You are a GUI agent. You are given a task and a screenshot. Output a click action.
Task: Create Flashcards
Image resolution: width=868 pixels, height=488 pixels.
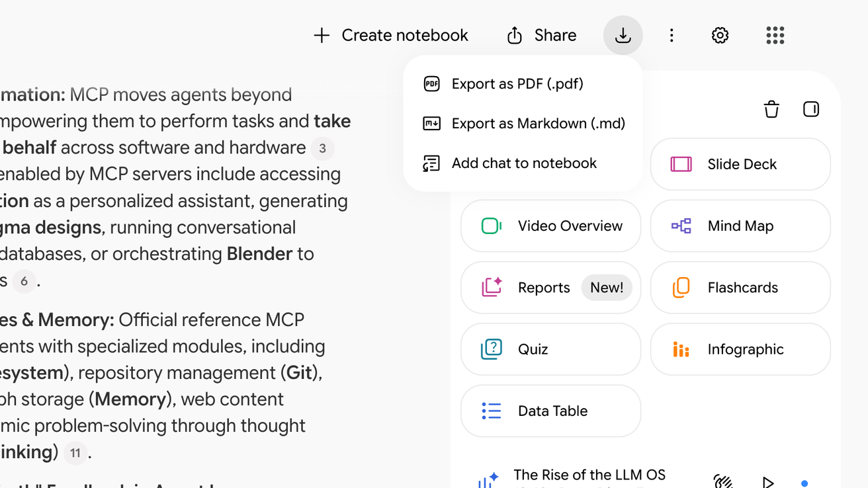[x=740, y=288]
